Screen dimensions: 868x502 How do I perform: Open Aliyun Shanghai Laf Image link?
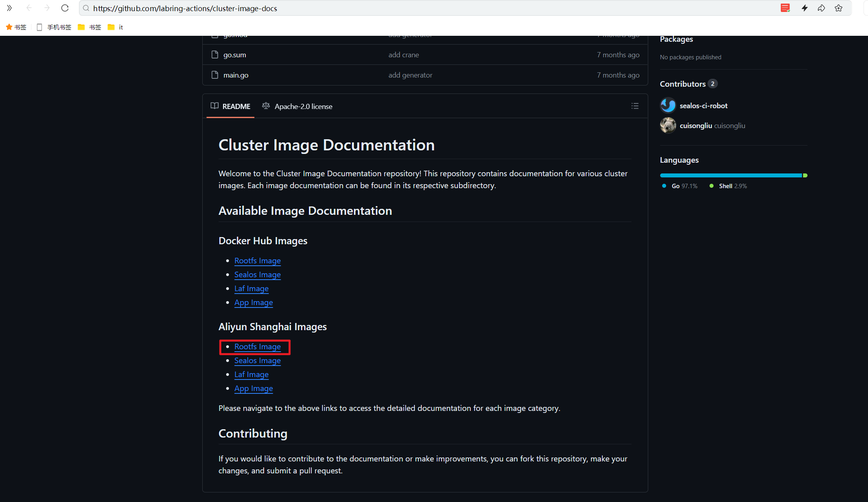252,374
